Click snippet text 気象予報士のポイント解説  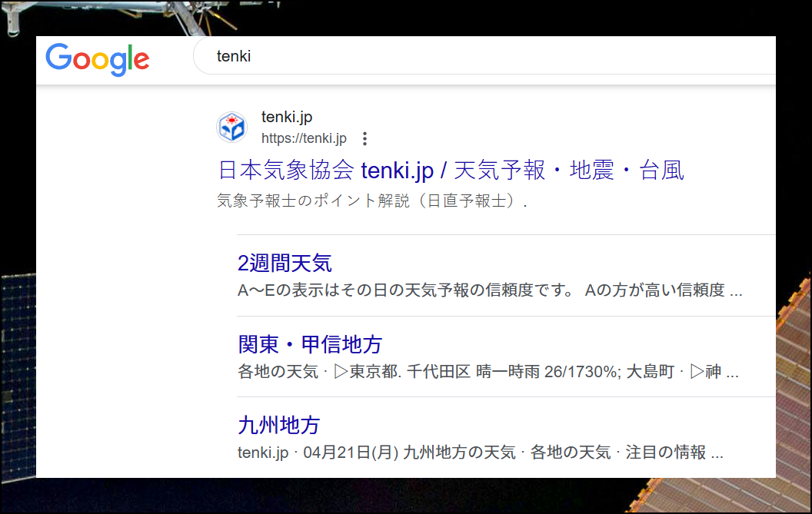(313, 201)
